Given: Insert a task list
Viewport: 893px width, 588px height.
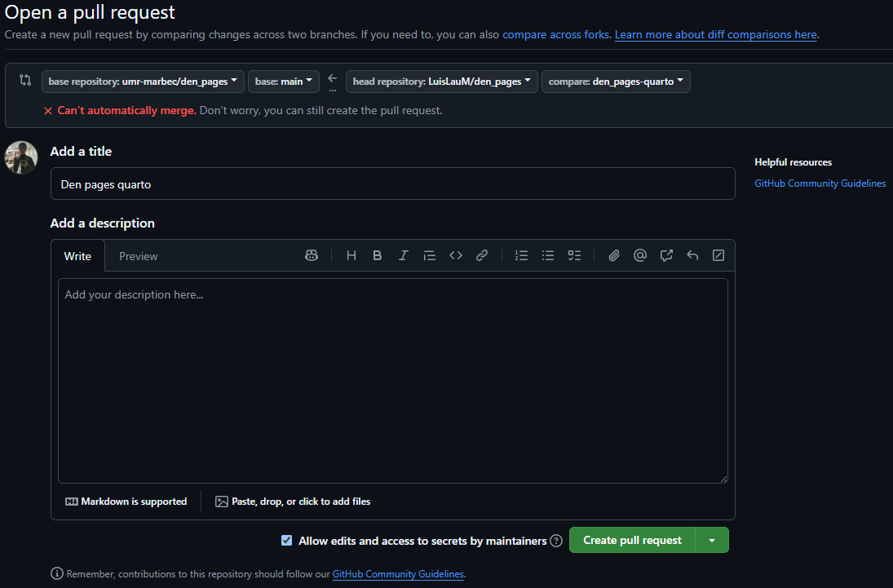Looking at the screenshot, I should 574,255.
